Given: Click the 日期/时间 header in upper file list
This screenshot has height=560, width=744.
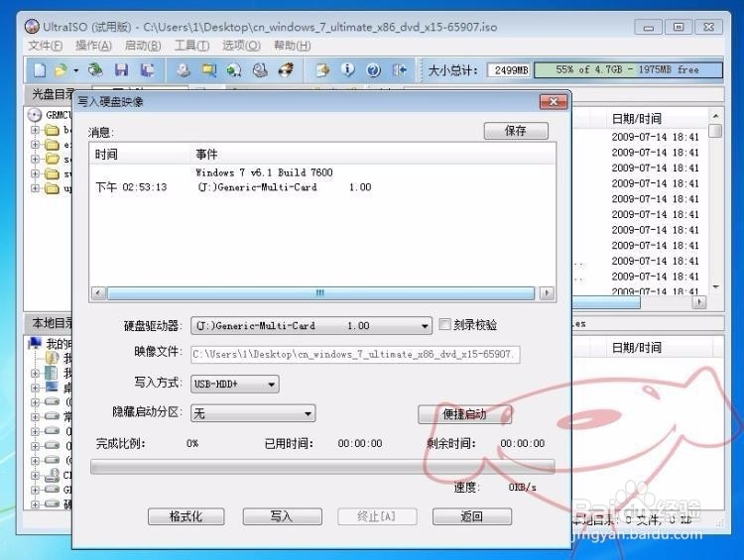Looking at the screenshot, I should 637,119.
